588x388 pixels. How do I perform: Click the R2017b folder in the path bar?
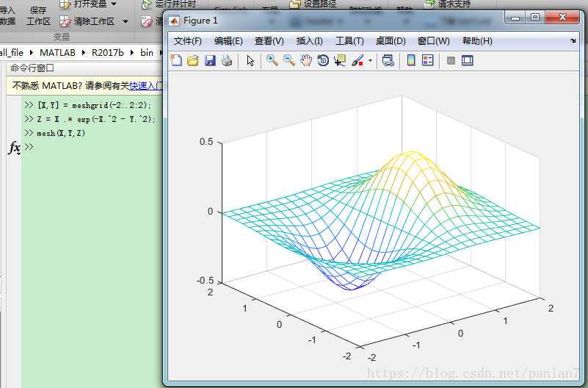click(x=108, y=53)
